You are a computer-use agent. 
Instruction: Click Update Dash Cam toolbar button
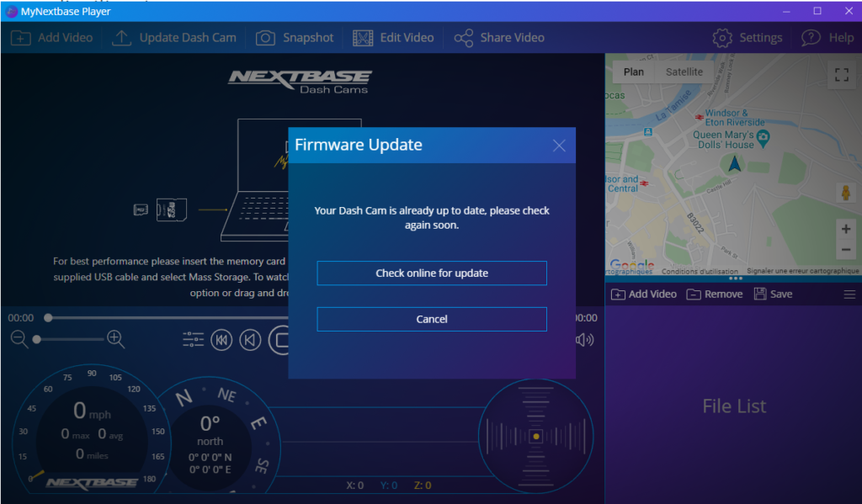pos(173,38)
